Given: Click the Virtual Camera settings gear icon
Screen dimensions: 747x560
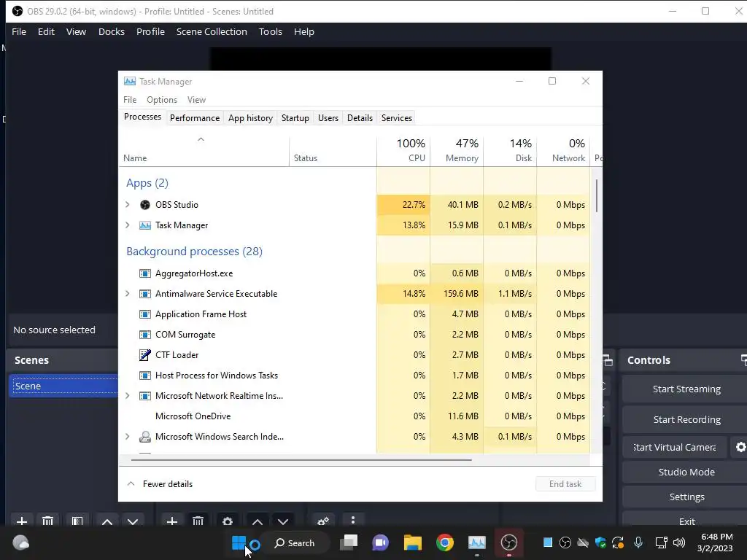Looking at the screenshot, I should pyautogui.click(x=740, y=447).
